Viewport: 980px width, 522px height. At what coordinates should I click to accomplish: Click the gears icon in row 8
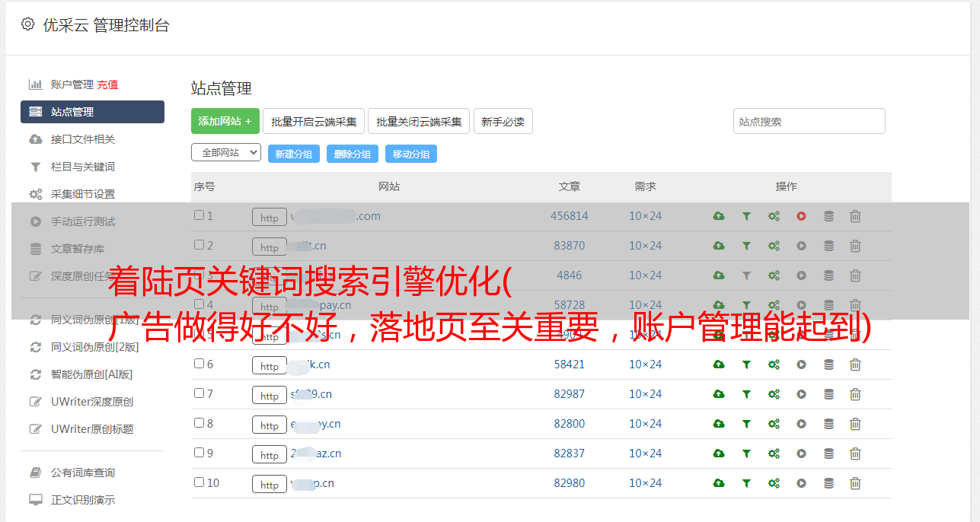click(774, 424)
